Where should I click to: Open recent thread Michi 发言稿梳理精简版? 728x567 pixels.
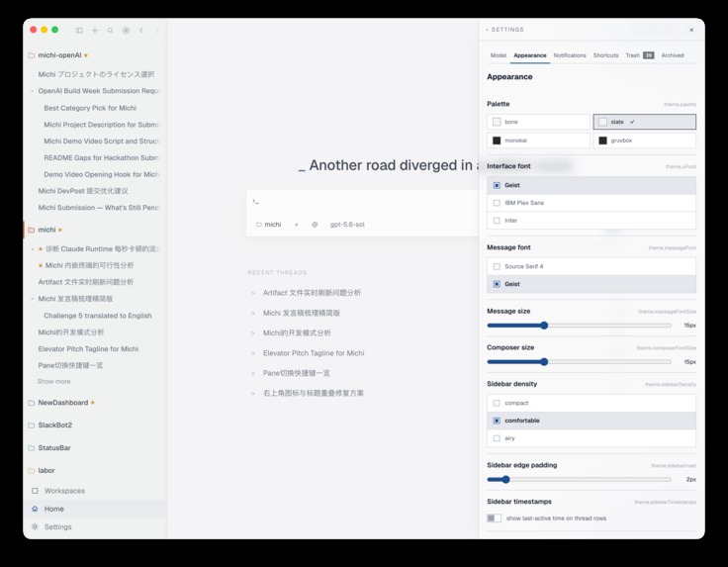click(302, 313)
